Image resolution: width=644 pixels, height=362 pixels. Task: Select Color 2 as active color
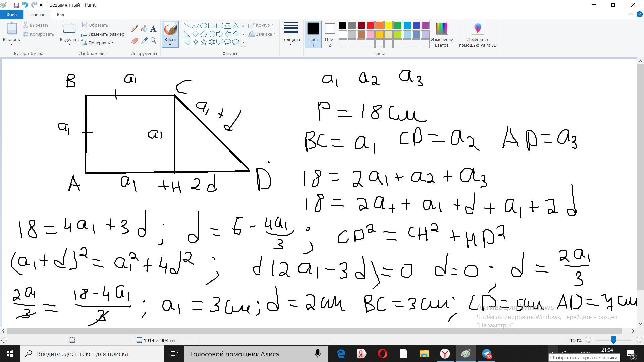[330, 34]
